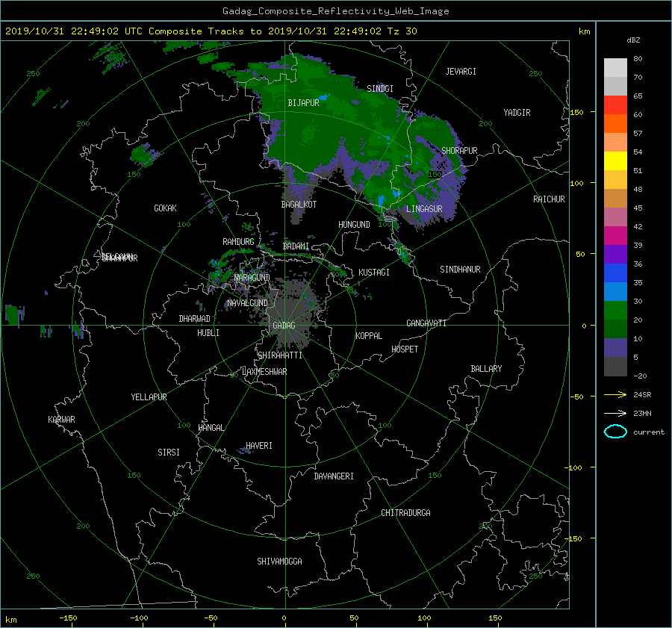Select the red 65 dBZ color swatch

615,105
